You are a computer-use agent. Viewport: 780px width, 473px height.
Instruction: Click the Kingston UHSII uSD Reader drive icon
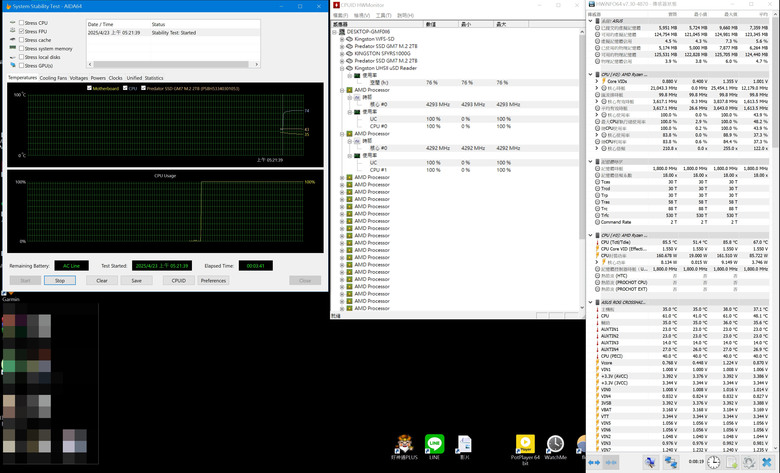tap(350, 68)
